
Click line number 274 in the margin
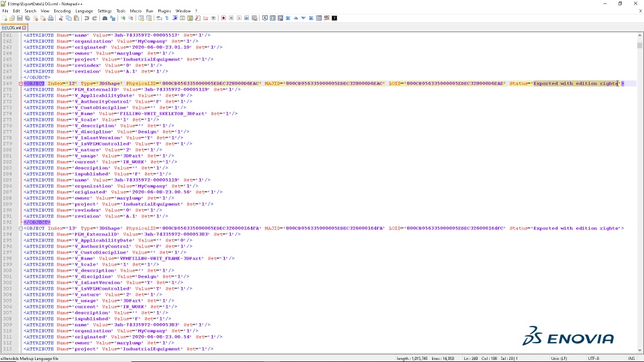(7, 114)
